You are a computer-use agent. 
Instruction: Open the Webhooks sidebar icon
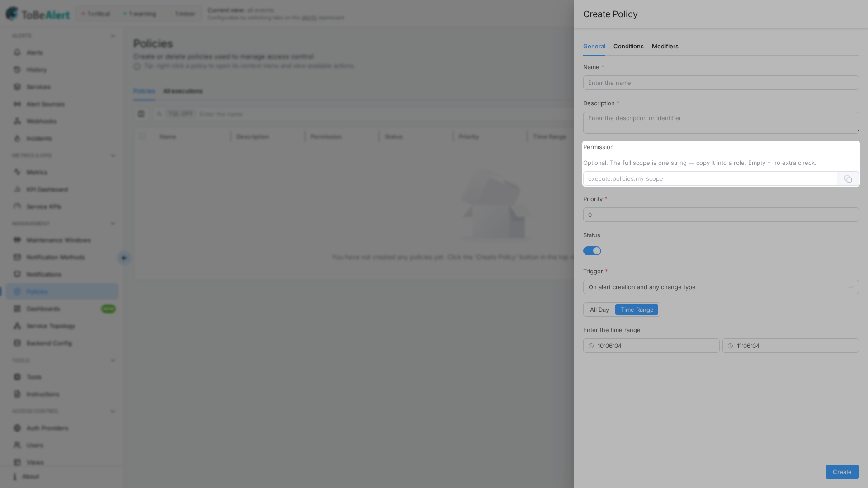(x=17, y=121)
